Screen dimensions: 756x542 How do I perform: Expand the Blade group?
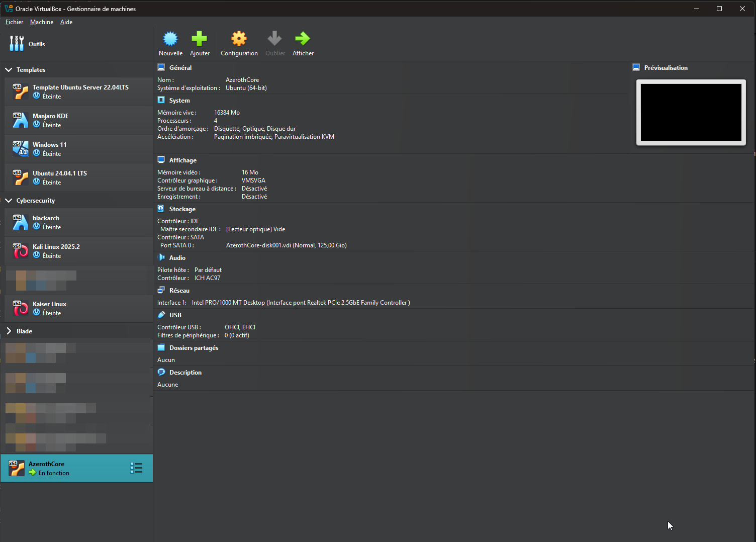pyautogui.click(x=9, y=331)
